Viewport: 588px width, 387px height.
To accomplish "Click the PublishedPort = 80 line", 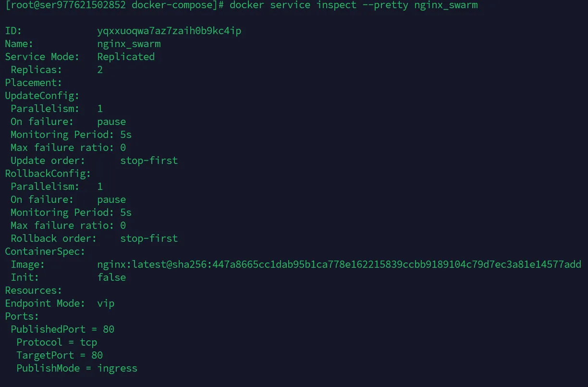I will (x=62, y=329).
